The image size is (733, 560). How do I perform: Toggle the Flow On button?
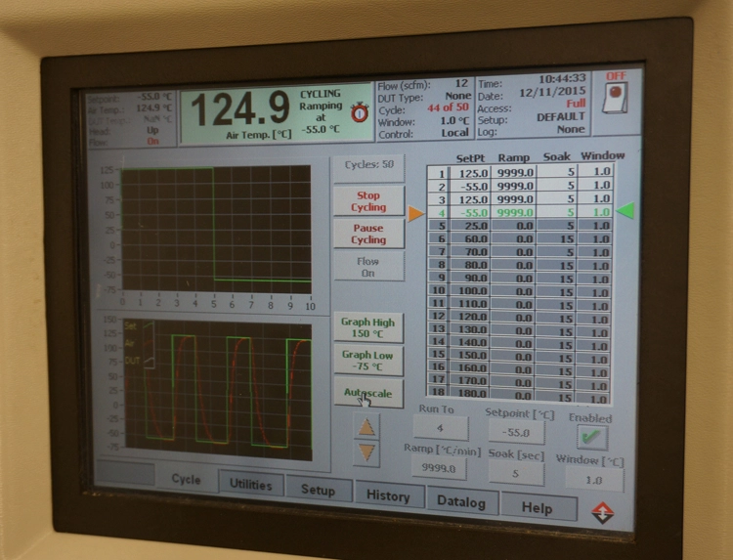368,267
